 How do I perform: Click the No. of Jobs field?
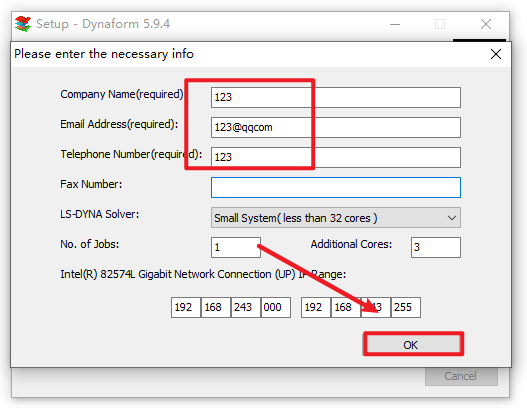(236, 247)
